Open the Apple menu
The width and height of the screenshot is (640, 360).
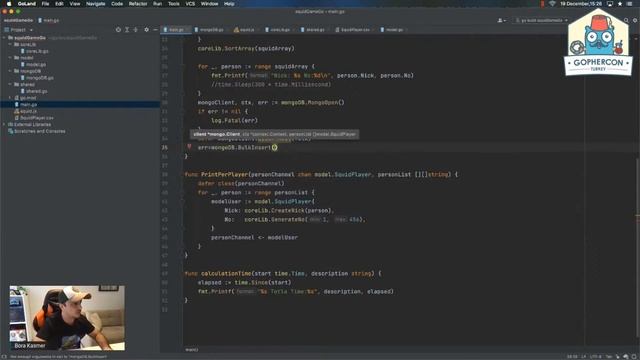pyautogui.click(x=9, y=4)
